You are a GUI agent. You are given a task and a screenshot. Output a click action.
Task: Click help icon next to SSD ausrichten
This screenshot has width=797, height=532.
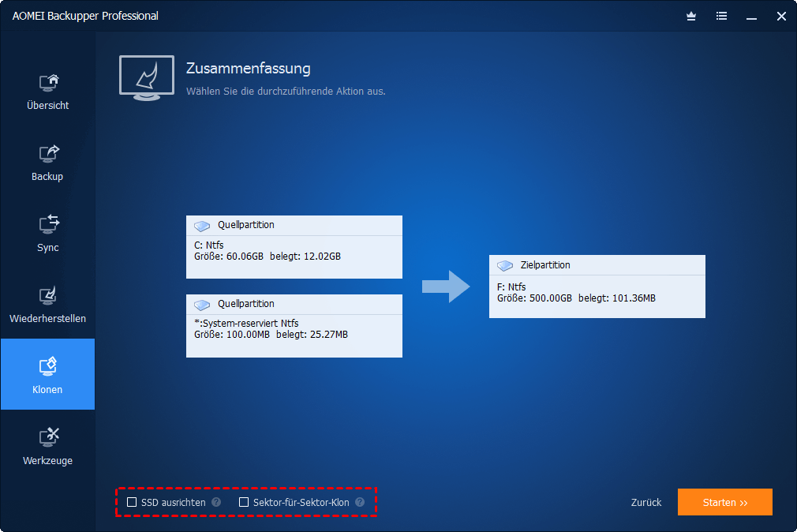[x=216, y=502]
